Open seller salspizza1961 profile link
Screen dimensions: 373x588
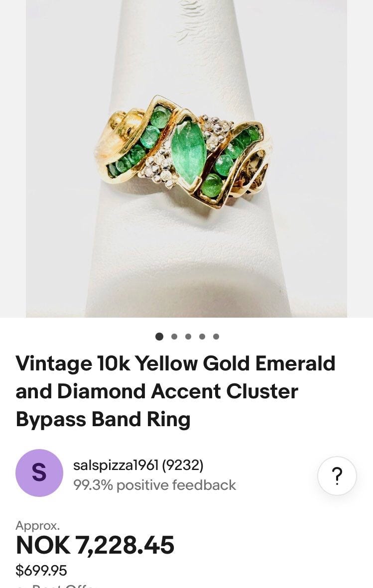(x=116, y=465)
